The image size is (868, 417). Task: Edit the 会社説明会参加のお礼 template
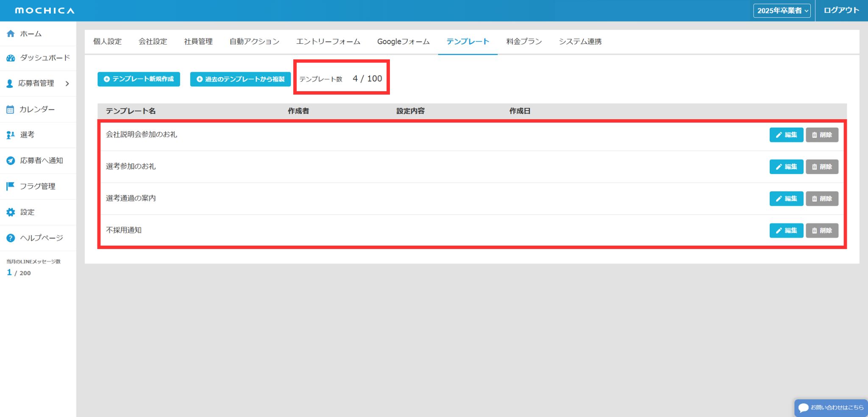tap(786, 135)
